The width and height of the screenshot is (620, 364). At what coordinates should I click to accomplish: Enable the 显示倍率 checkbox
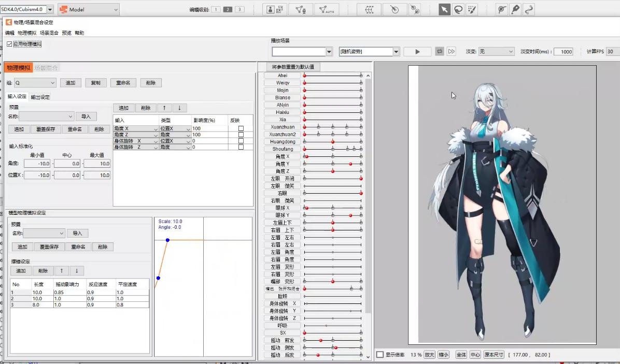(380, 355)
